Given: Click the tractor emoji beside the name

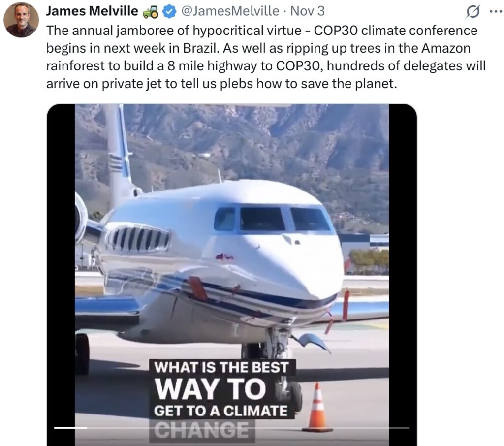Looking at the screenshot, I should pos(151,12).
